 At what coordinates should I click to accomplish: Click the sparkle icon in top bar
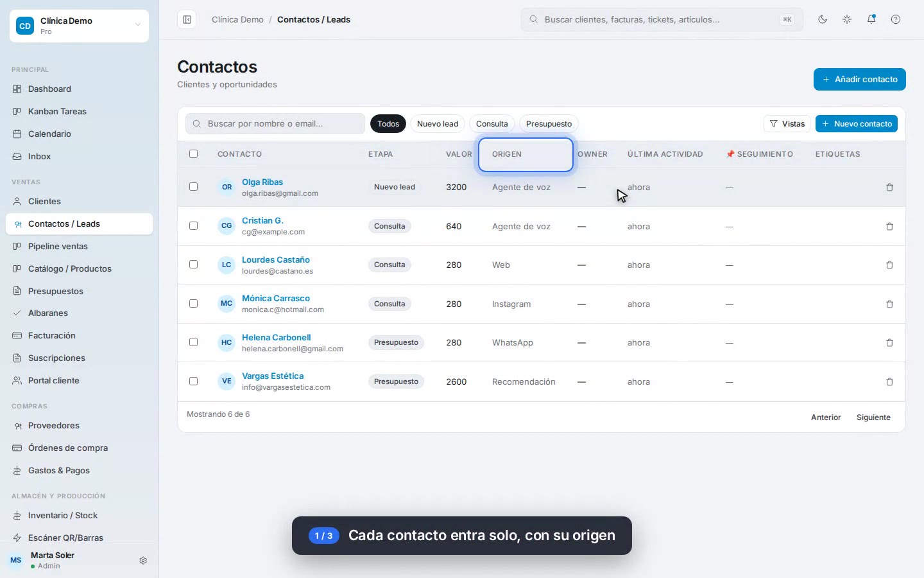pos(847,19)
